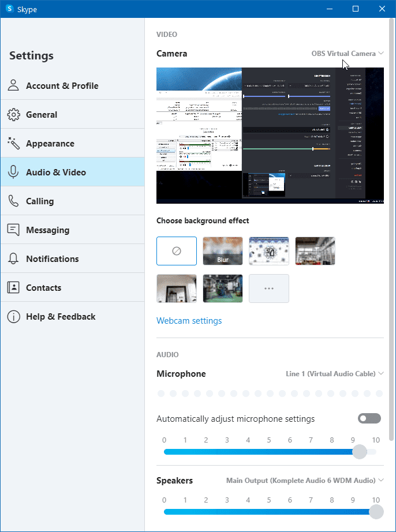Click the Help & Feedback info icon
Screen dimensions: 396x532
(x=13, y=316)
